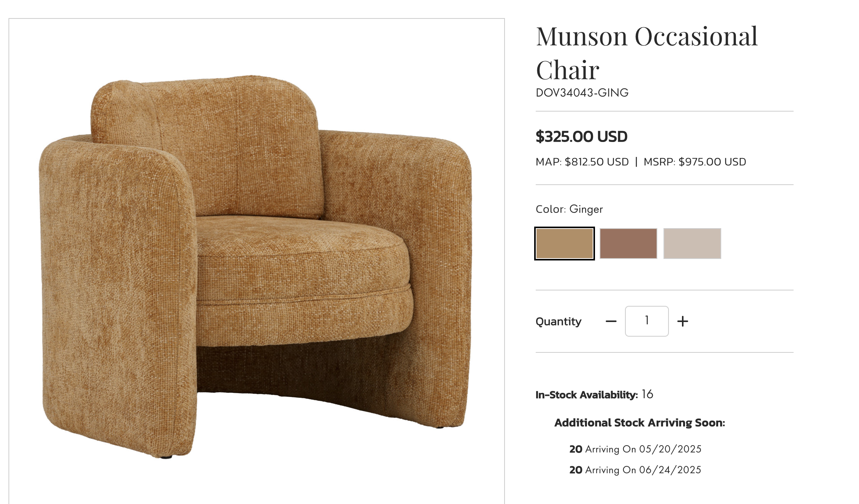Screen dimensions: 859x504
Task: Click the Color: Ginger label
Action: tap(569, 209)
